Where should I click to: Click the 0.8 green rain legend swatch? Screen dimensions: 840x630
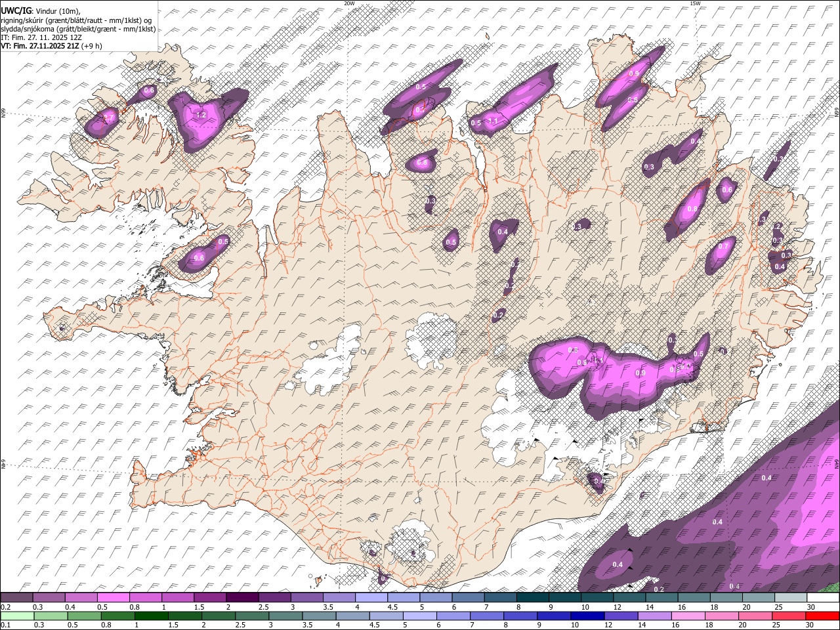point(118,616)
